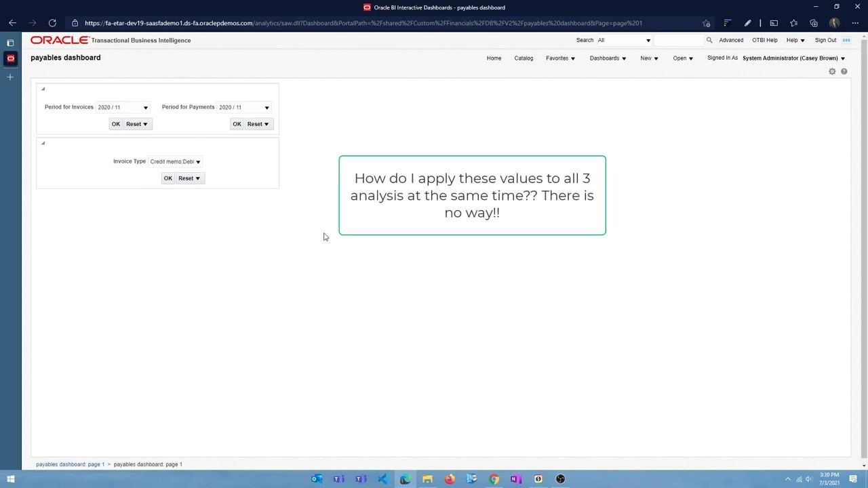Click the browser back arrow

(12, 23)
